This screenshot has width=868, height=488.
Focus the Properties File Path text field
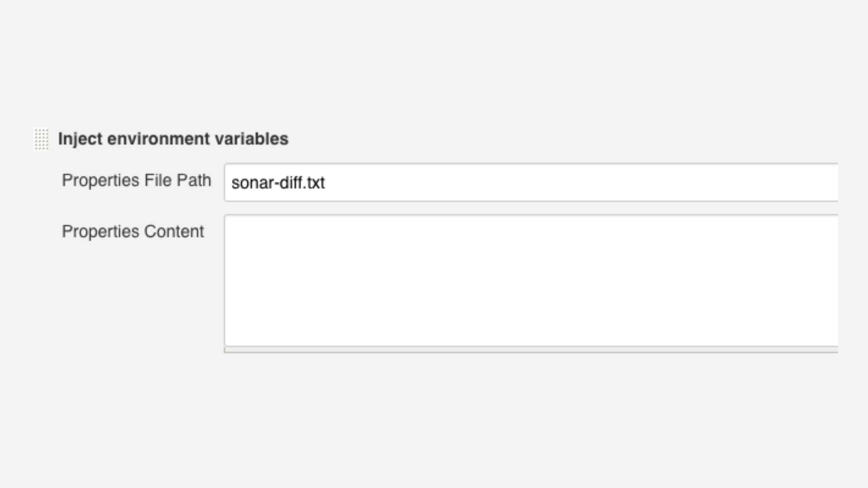[531, 183]
